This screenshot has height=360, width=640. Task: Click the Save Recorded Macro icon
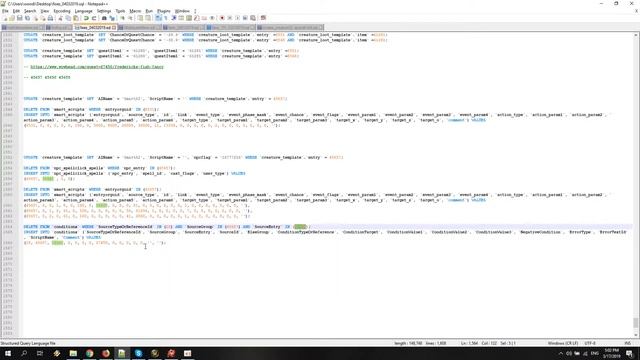point(252,18)
